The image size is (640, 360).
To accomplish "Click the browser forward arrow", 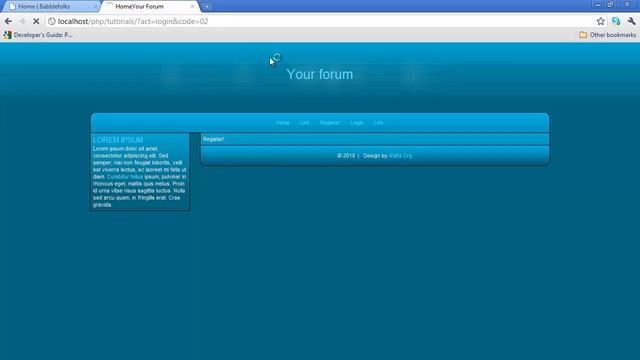I will (22, 21).
